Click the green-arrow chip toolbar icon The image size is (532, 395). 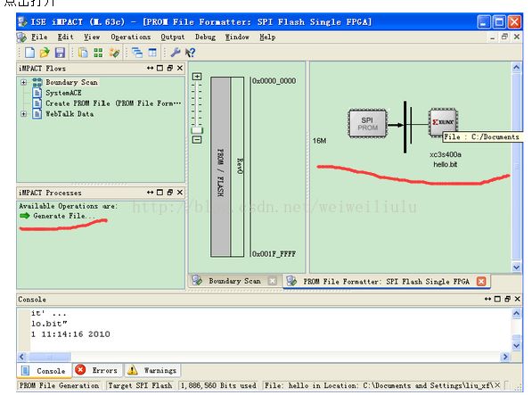[x=114, y=53]
